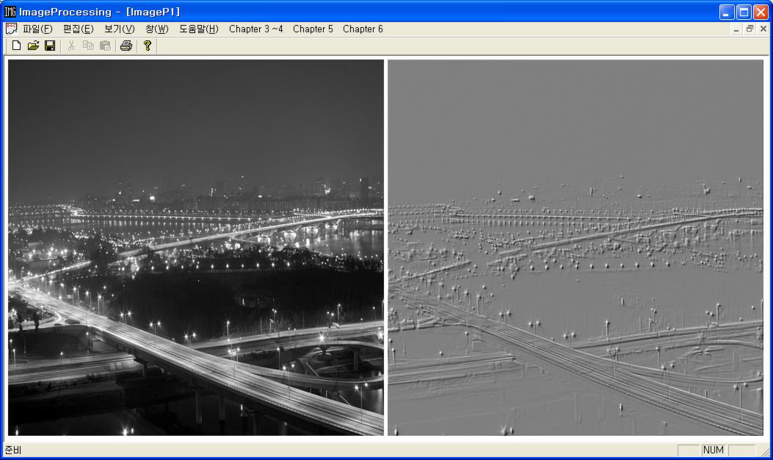This screenshot has height=460, width=773.
Task: Click the Paste clipboard icon
Action: click(x=105, y=46)
